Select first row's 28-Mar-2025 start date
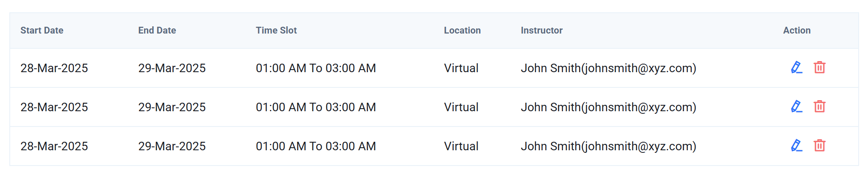The height and width of the screenshot is (177, 868). pyautogui.click(x=54, y=68)
